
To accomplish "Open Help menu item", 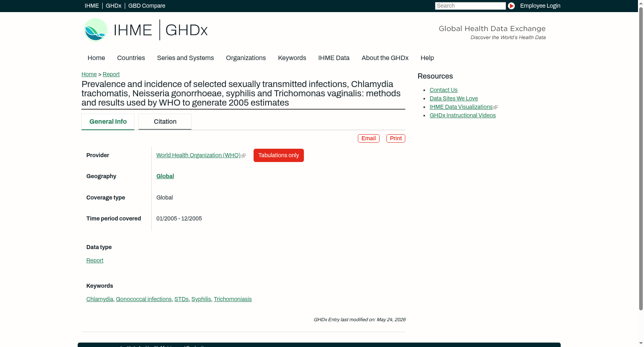I will (x=427, y=58).
